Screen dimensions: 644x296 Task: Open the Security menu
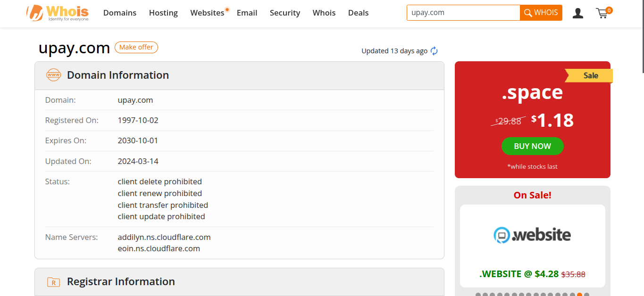(285, 13)
